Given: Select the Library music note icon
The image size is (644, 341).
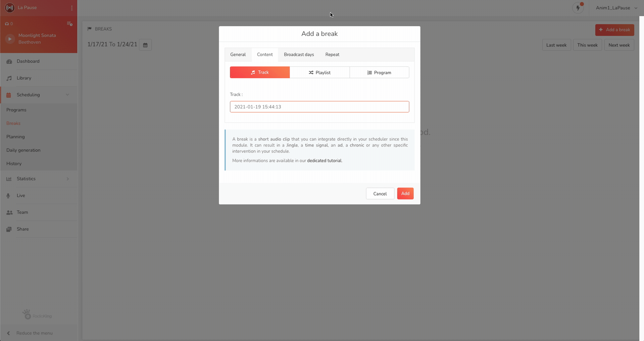Looking at the screenshot, I should [x=9, y=78].
